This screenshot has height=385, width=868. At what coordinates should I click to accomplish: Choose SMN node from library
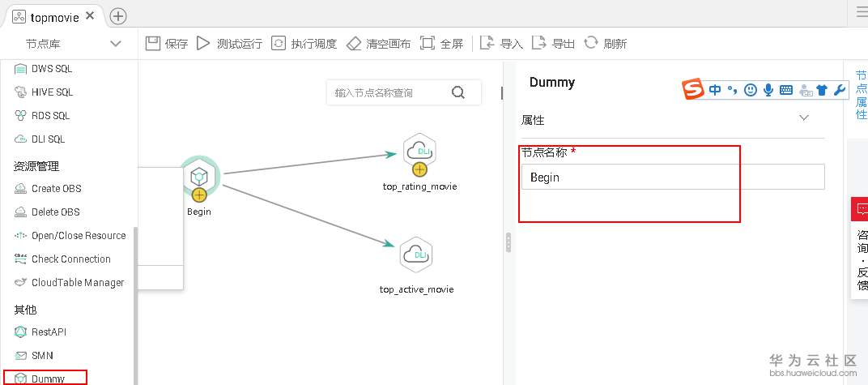pyautogui.click(x=34, y=355)
